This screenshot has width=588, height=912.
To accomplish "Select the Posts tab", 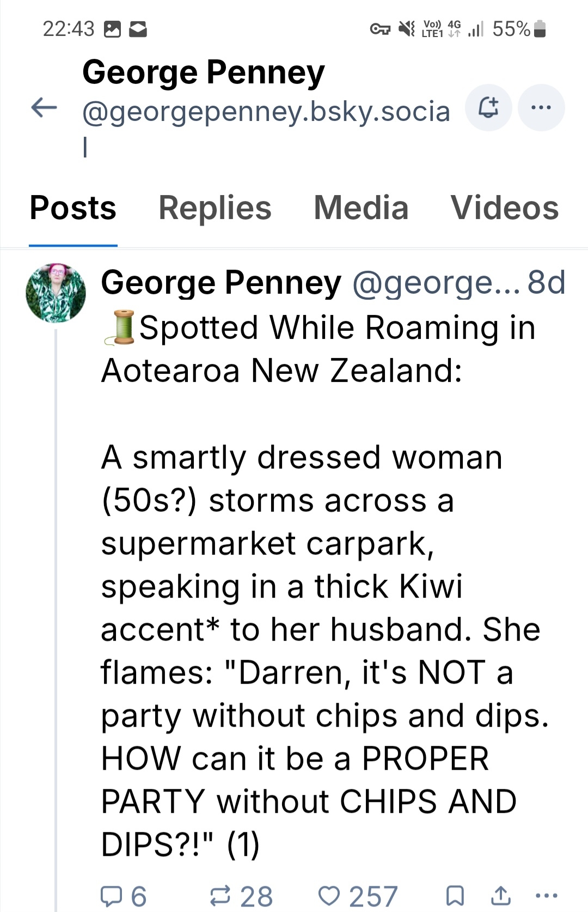I will coord(73,208).
